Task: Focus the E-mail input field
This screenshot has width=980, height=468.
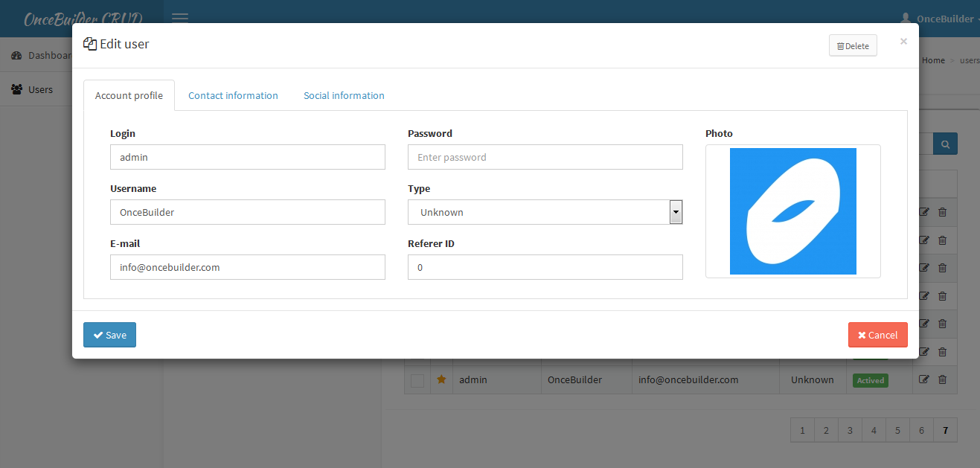Action: (248, 267)
